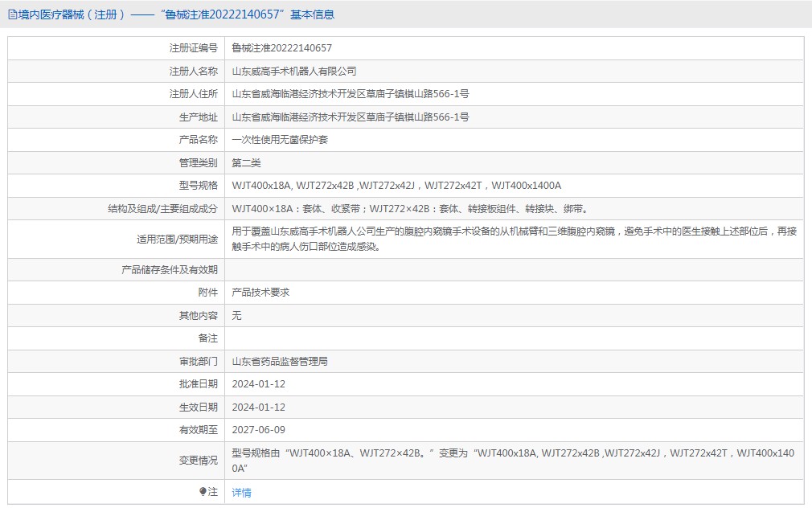Image resolution: width=812 pixels, height=512 pixels.
Task: Click the document icon beside the page title
Action: coord(12,14)
